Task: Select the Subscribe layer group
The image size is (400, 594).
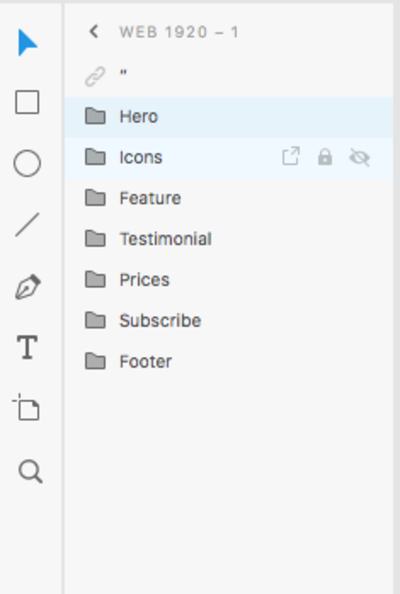Action: click(229, 321)
